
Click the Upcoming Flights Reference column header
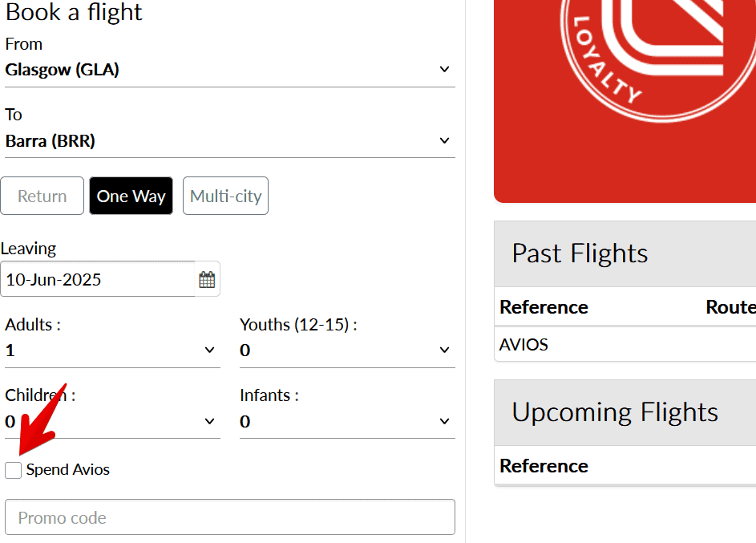pyautogui.click(x=544, y=466)
